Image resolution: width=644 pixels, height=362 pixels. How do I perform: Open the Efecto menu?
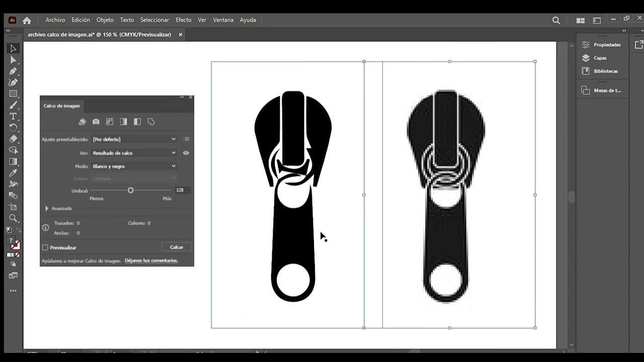point(183,20)
